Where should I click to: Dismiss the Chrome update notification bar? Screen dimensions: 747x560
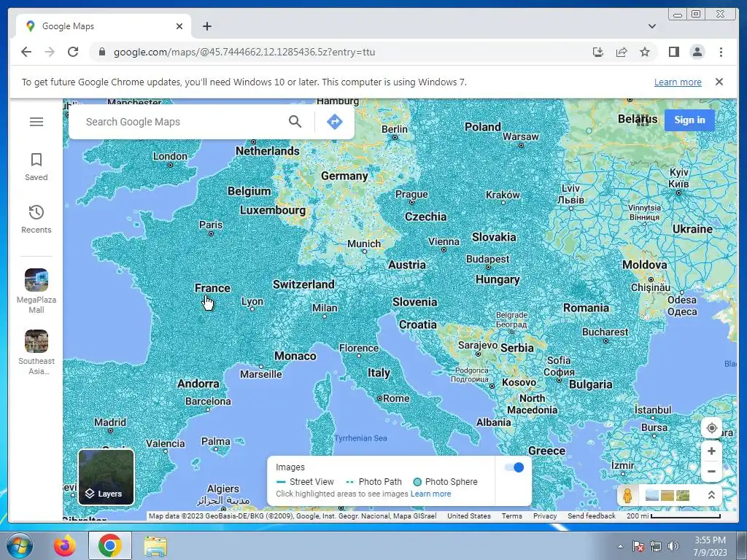(x=719, y=82)
